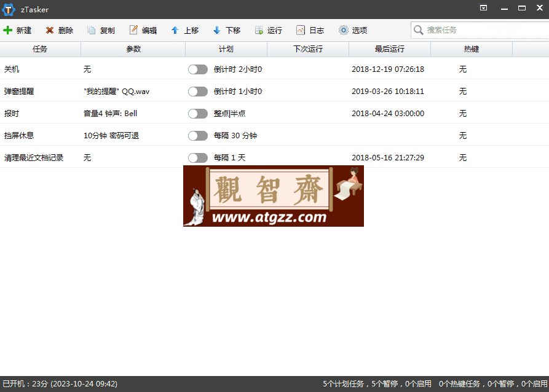This screenshot has width=549, height=392.
Task: Click last run 2018-05-16 21:27:29
Action: (x=387, y=158)
